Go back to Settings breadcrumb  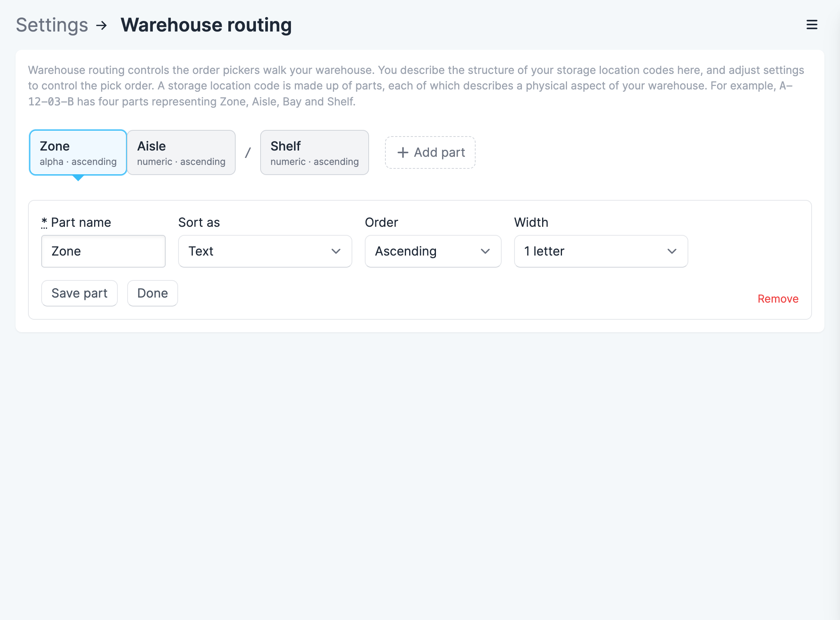(52, 25)
